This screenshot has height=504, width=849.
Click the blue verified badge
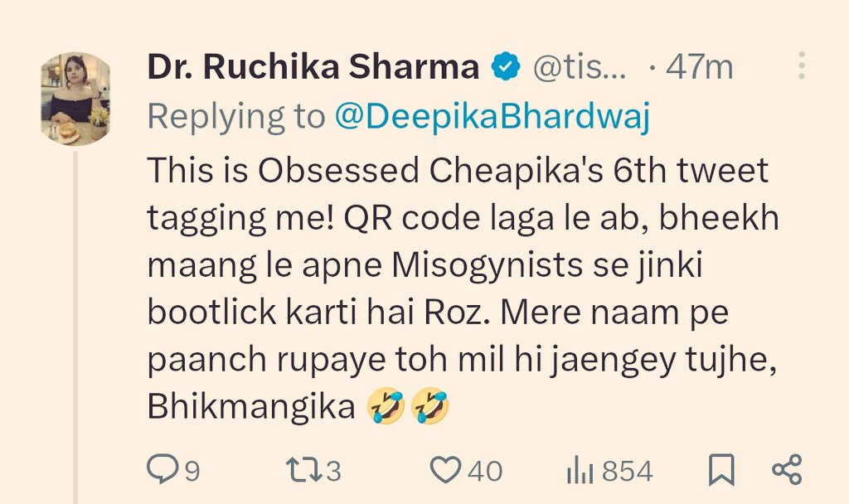[506, 66]
